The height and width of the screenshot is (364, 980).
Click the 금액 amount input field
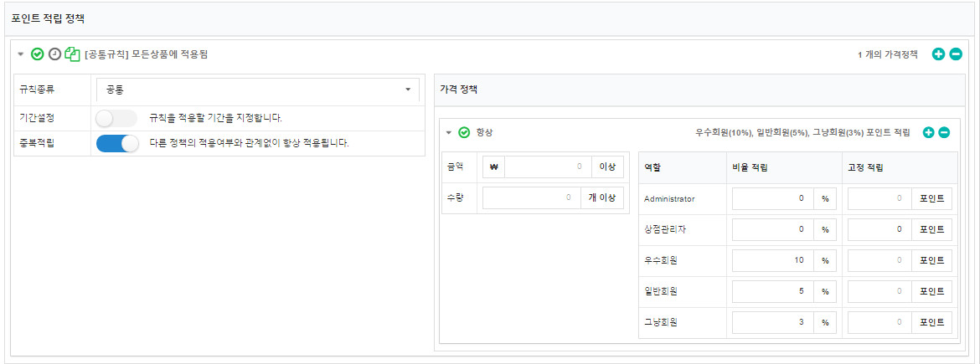tap(548, 167)
